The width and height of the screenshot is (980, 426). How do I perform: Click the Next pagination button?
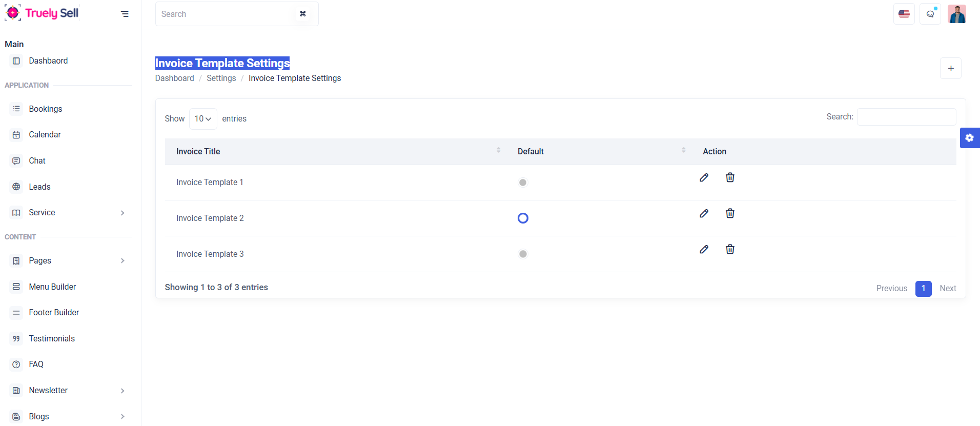[947, 288]
